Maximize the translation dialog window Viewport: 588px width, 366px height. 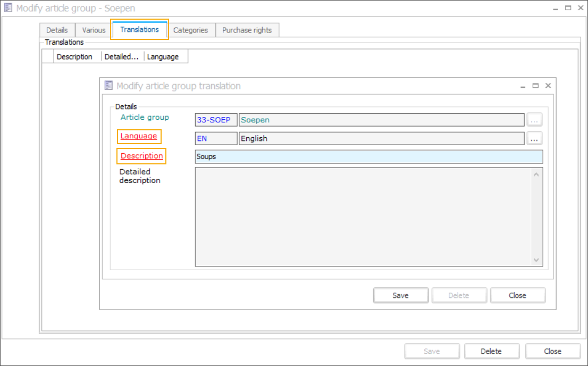(535, 86)
